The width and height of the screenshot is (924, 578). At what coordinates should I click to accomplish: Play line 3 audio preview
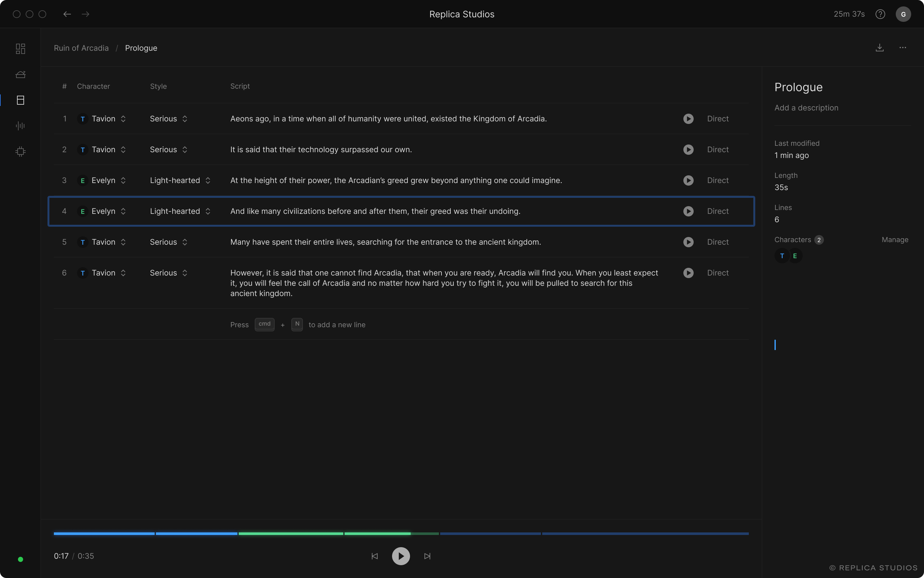click(x=688, y=180)
